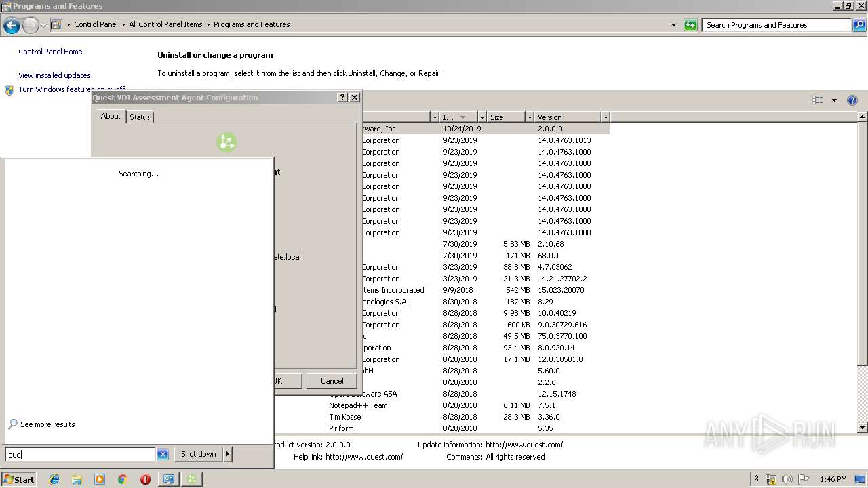Switch to the About tab
868x488 pixels.
tap(111, 116)
